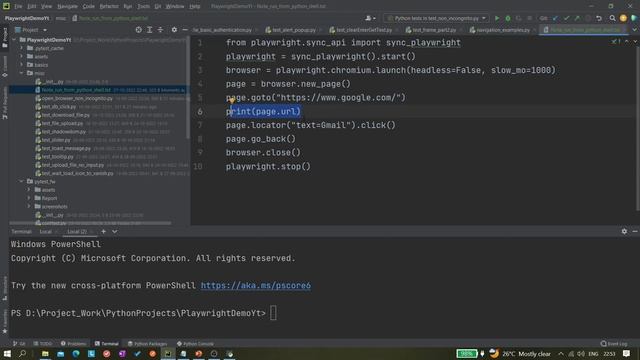Click the Git commit green checkmark icon

[x=566, y=18]
